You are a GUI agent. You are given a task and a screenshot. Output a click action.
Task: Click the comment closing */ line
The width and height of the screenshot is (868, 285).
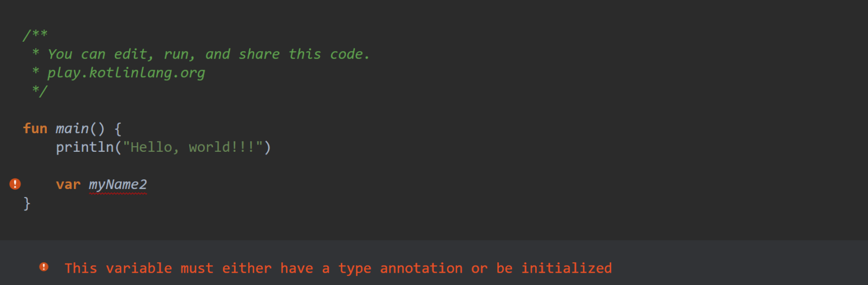click(40, 91)
